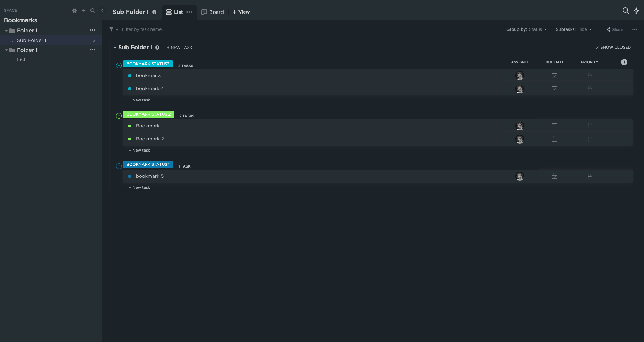Open the Subtasks Hide dropdown
The image size is (644, 342).
(x=573, y=29)
